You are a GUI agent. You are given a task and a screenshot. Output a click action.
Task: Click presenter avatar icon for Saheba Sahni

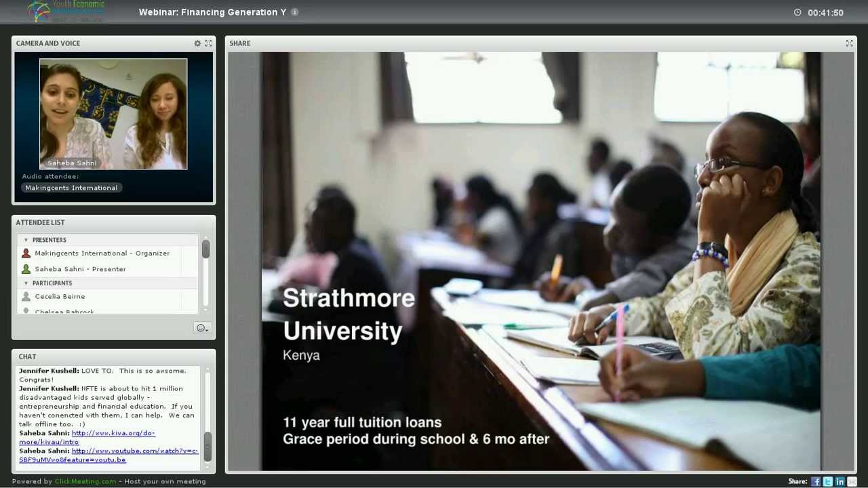tap(26, 269)
